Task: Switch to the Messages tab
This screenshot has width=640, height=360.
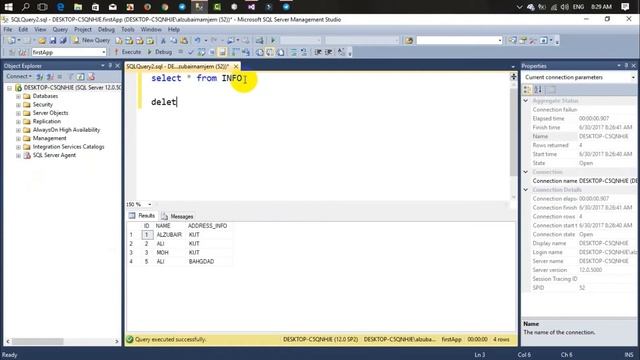Action: coord(178,216)
